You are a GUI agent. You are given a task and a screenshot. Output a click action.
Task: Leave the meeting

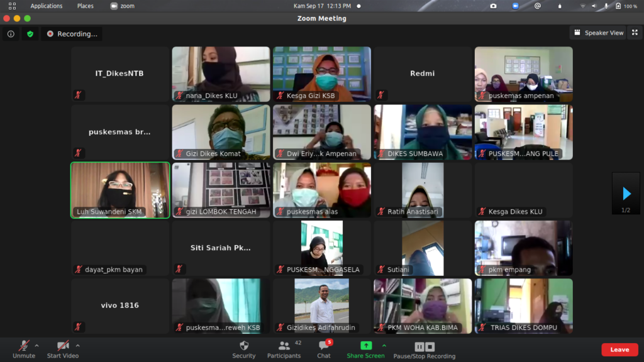(x=619, y=349)
